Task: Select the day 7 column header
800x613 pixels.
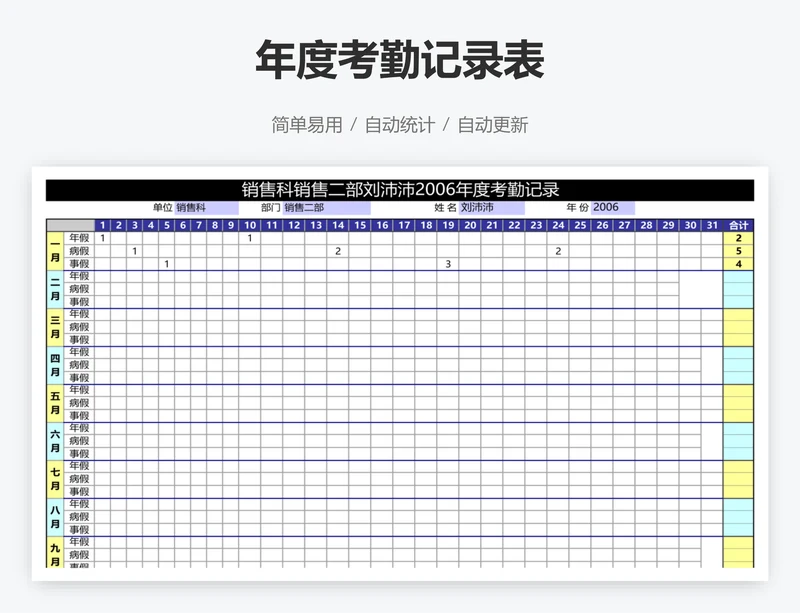Action: (198, 225)
